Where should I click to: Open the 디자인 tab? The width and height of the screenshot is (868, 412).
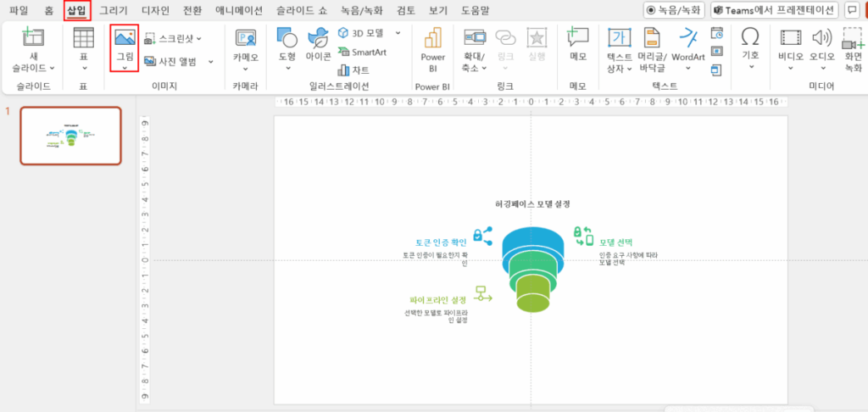click(x=156, y=10)
